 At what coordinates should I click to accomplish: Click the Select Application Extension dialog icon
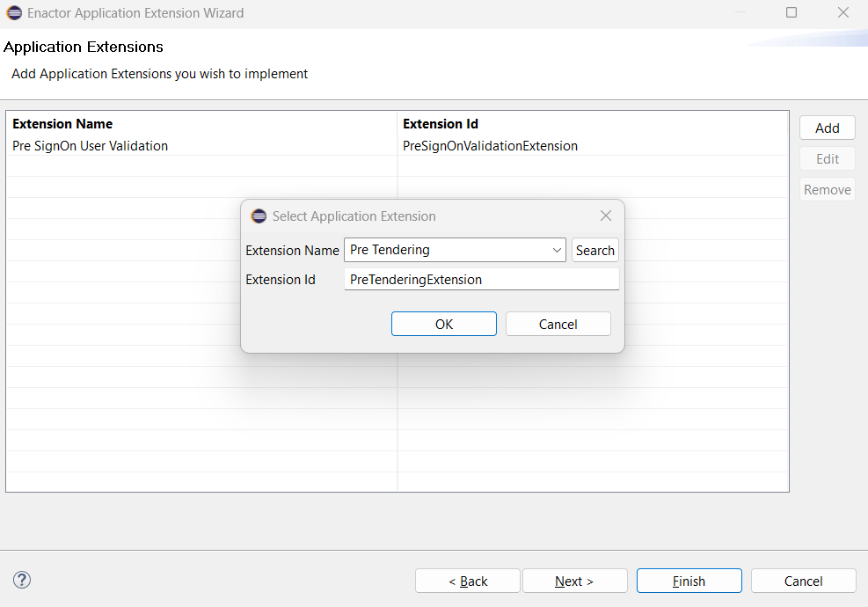point(259,216)
